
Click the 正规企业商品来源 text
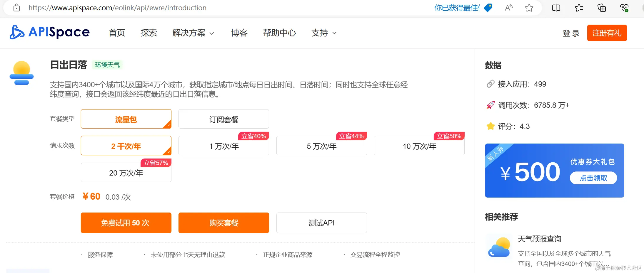[x=288, y=255]
